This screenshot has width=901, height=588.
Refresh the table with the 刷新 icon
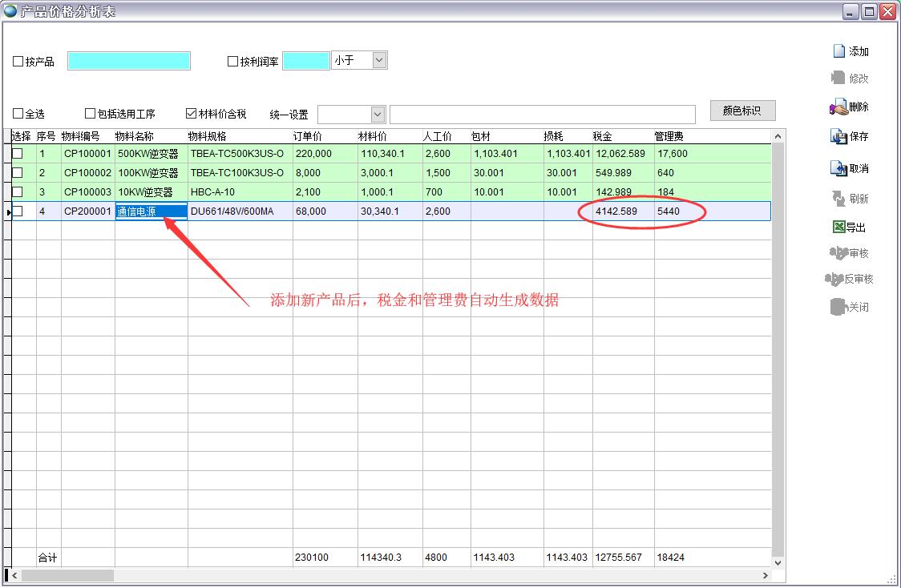coord(838,199)
